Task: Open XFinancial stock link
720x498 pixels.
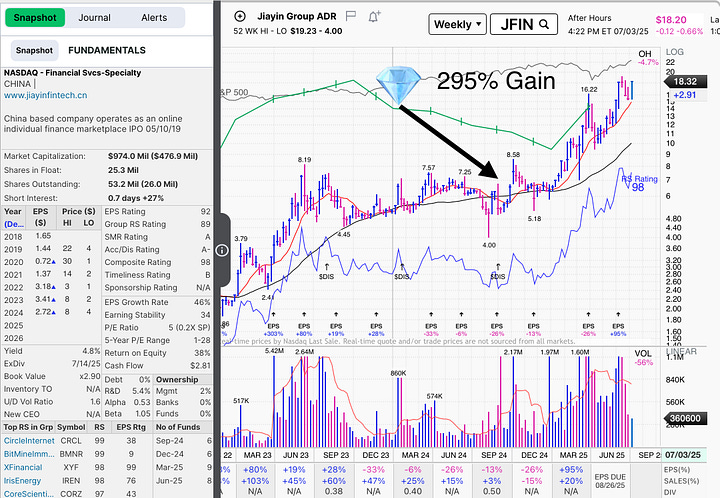Action: tap(23, 467)
